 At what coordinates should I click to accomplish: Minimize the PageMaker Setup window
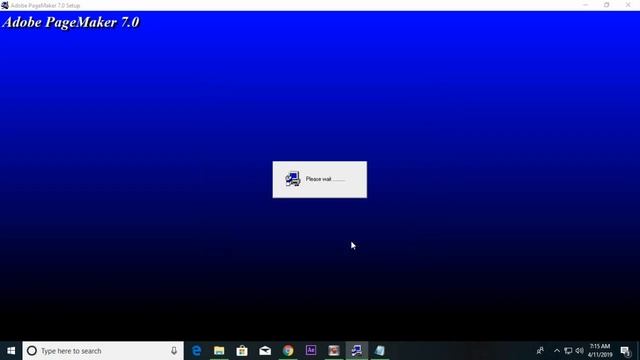point(586,5)
